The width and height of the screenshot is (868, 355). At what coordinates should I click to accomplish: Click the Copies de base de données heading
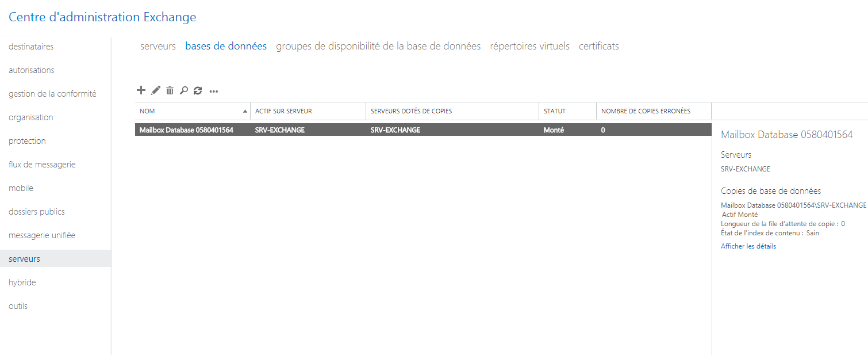pos(771,191)
